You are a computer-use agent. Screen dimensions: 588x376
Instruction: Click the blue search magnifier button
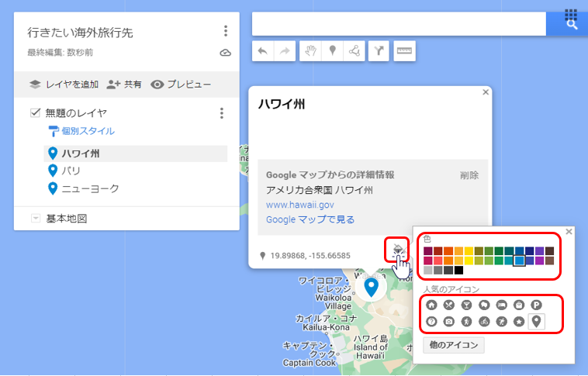[572, 25]
